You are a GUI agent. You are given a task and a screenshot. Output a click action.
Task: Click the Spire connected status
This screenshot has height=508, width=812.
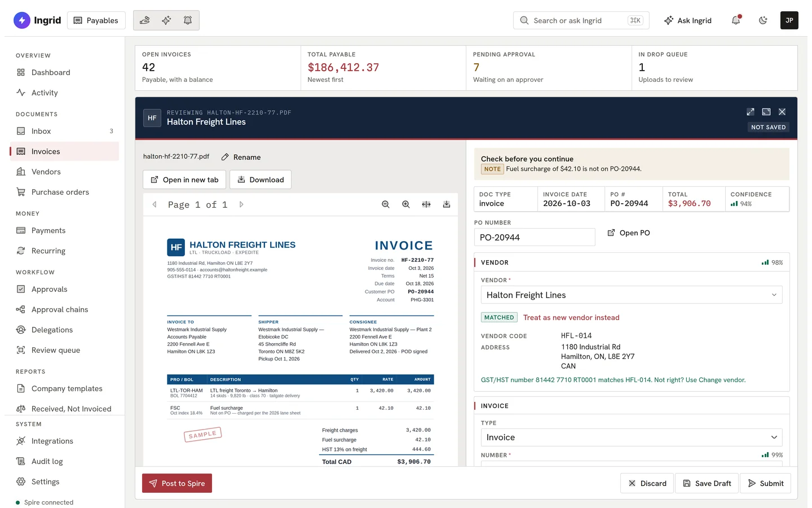point(45,502)
